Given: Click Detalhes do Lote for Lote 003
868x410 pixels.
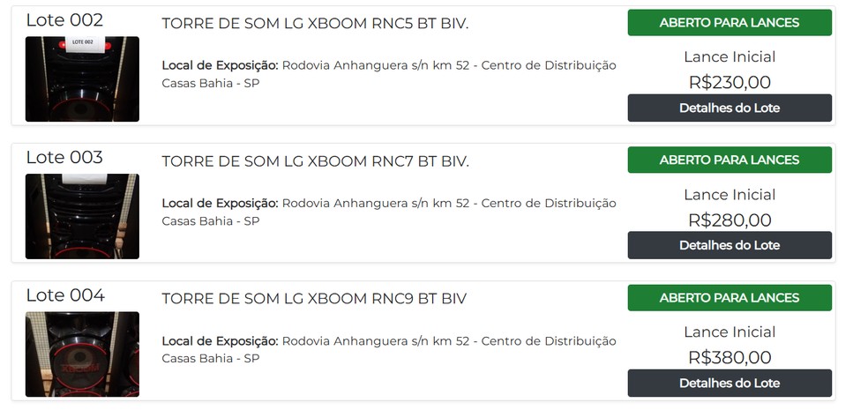Looking at the screenshot, I should click(730, 245).
